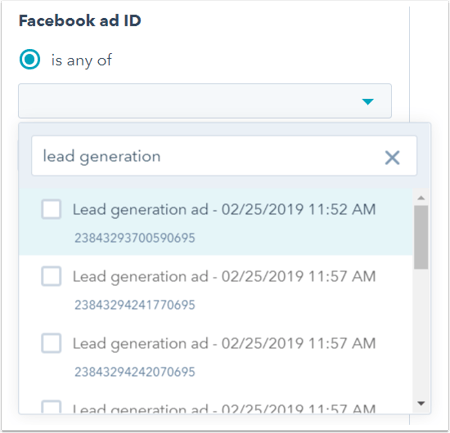Screen dimensions: 450x433
Task: Focus the 'lead generation' search field
Action: point(224,156)
